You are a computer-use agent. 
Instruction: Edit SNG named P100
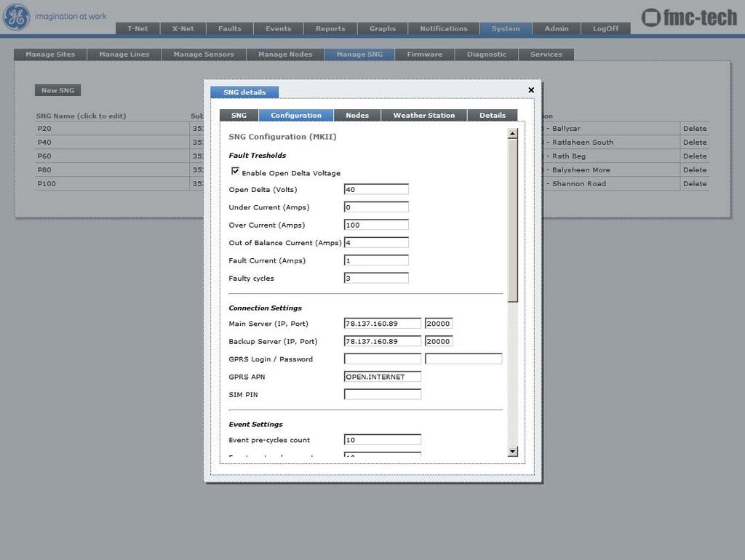pos(47,183)
